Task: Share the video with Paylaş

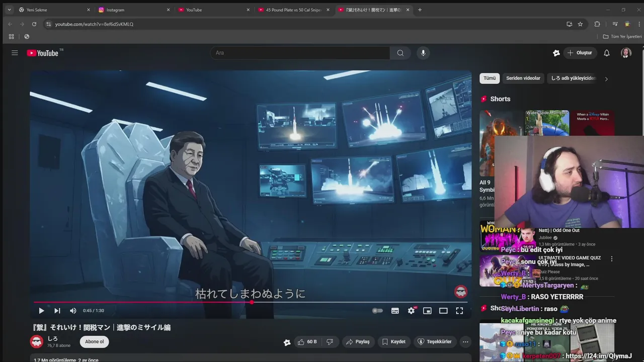Action: [x=358, y=342]
